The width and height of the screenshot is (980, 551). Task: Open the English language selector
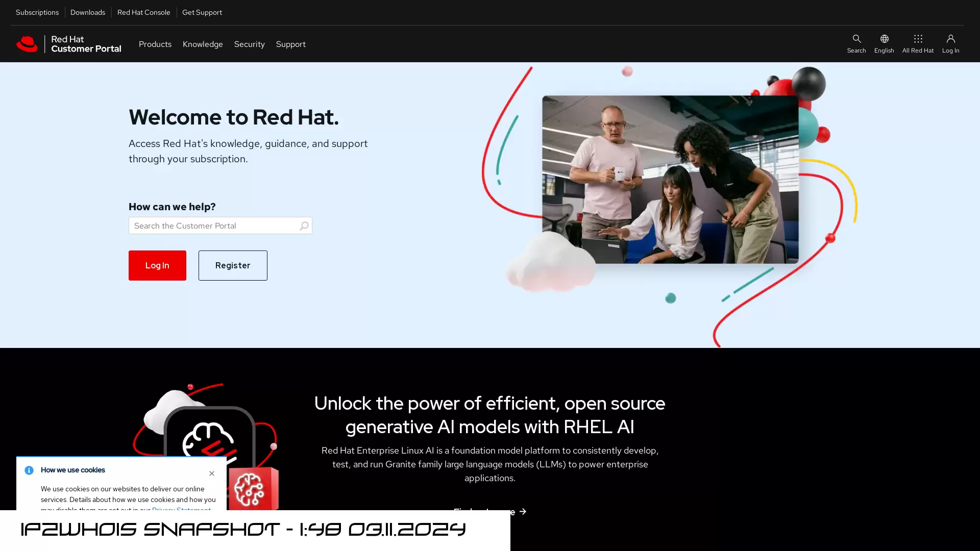pyautogui.click(x=884, y=44)
